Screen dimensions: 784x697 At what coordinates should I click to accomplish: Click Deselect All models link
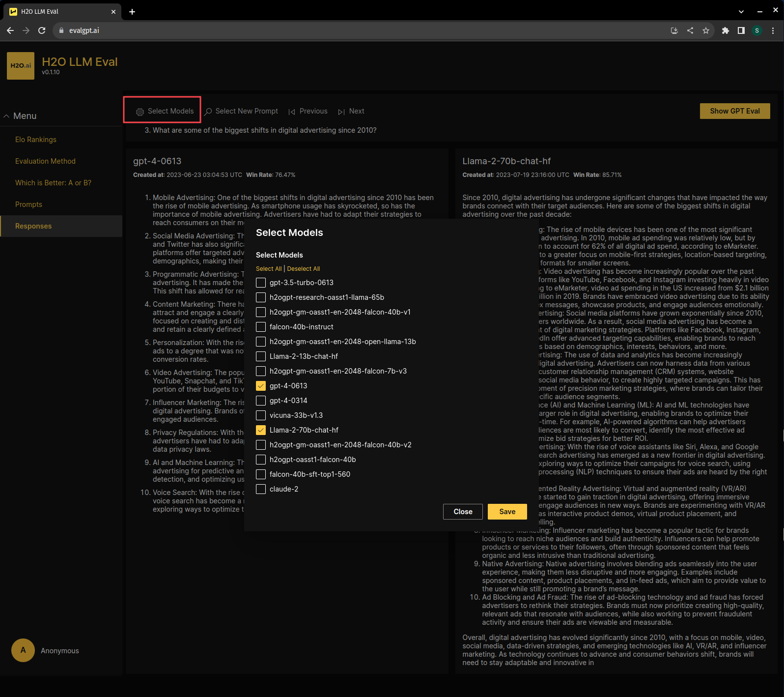pos(304,269)
